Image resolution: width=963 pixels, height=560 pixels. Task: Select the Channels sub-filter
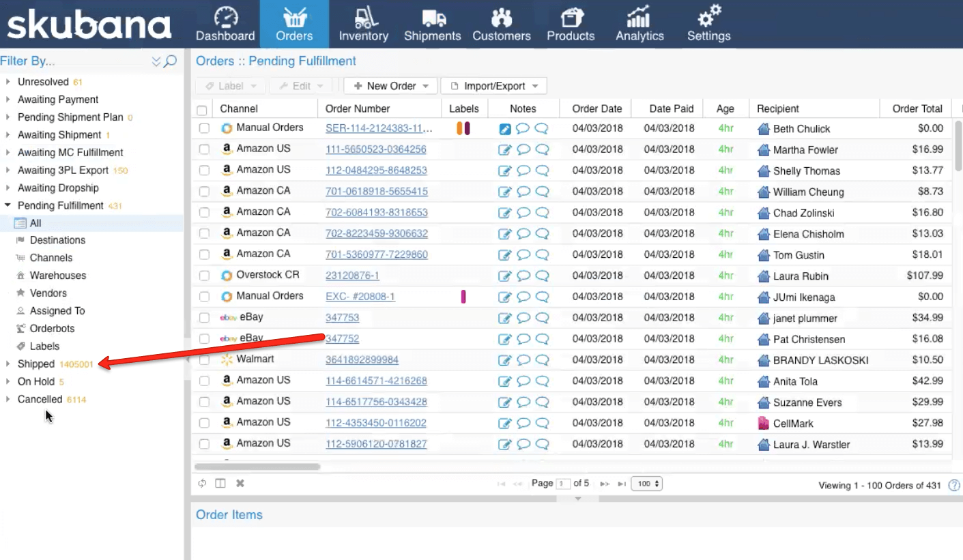[51, 258]
